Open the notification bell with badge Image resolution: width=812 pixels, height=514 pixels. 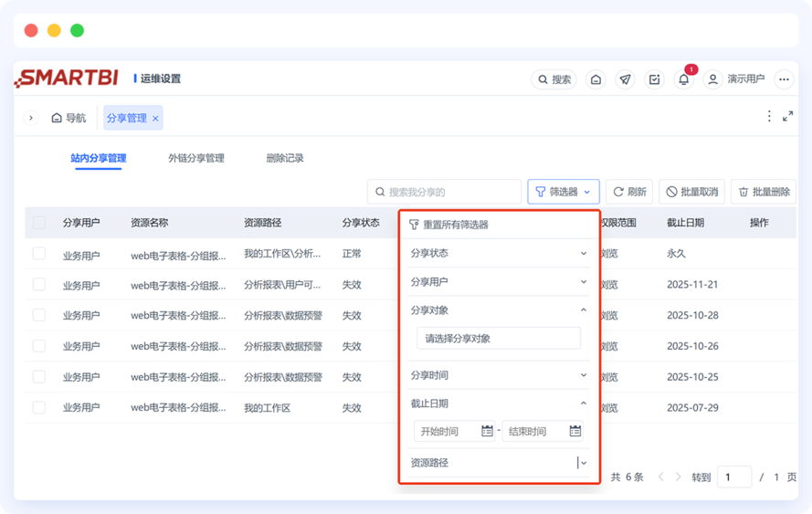pos(683,79)
